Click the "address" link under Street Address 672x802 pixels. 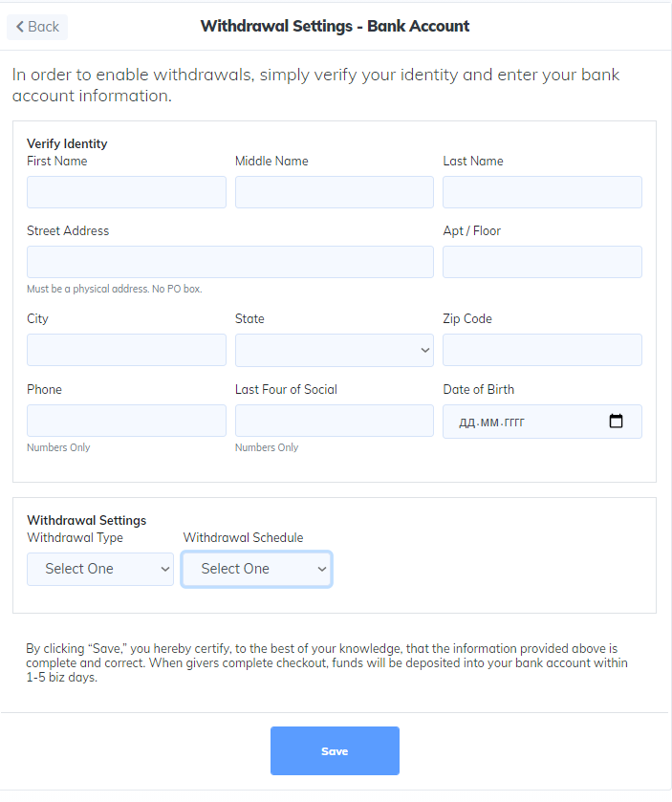pos(130,289)
